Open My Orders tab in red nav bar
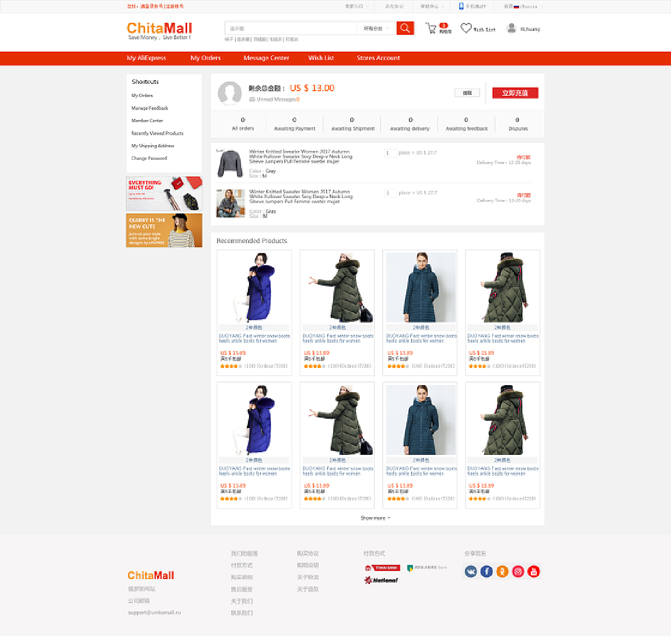 205,58
